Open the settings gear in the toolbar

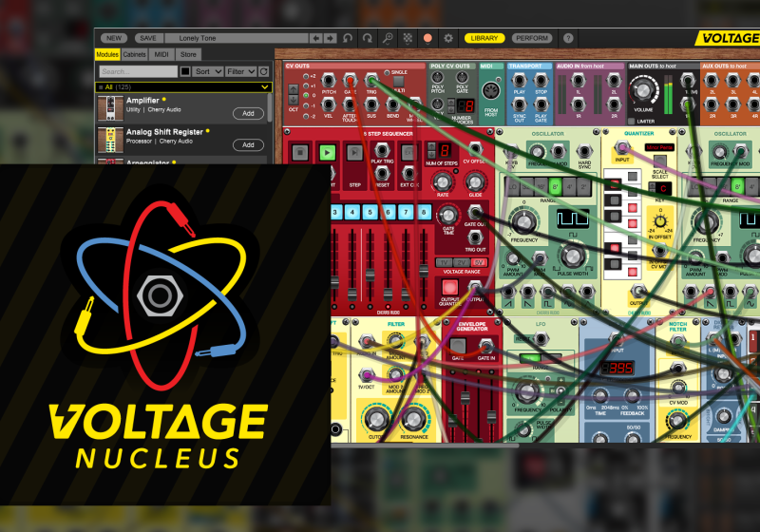pyautogui.click(x=447, y=38)
